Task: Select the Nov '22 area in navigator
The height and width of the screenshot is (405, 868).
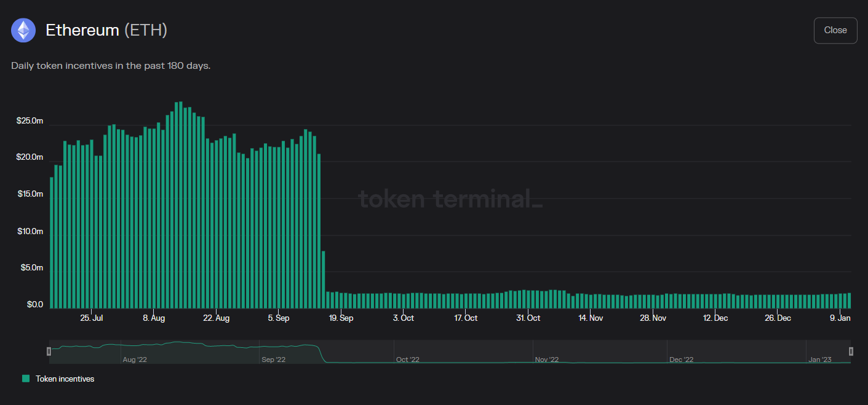Action: [547, 360]
